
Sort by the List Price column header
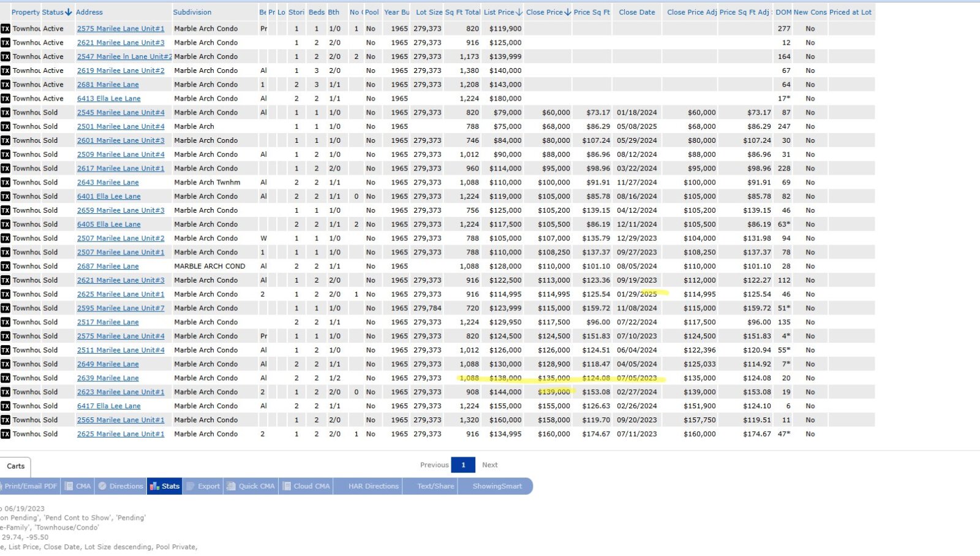503,12
